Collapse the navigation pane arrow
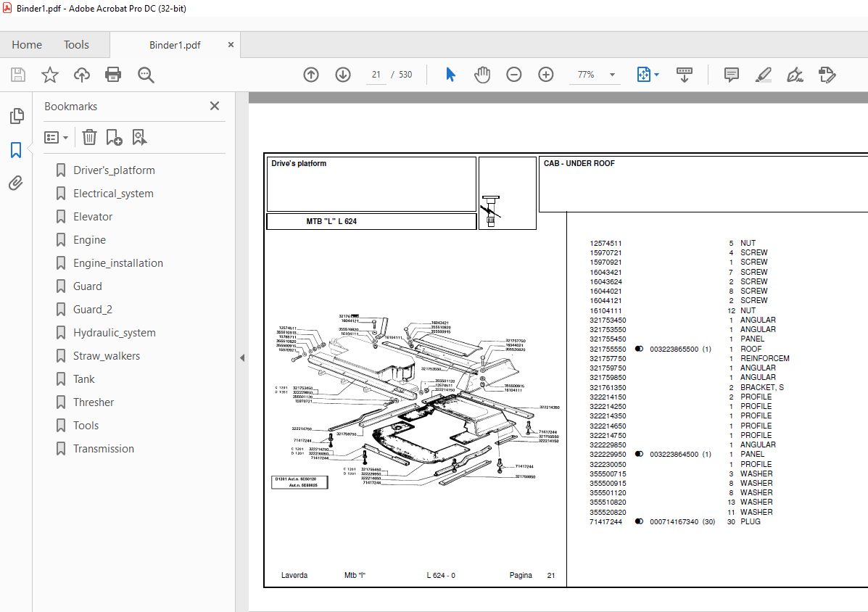This screenshot has width=868, height=612. tap(242, 358)
